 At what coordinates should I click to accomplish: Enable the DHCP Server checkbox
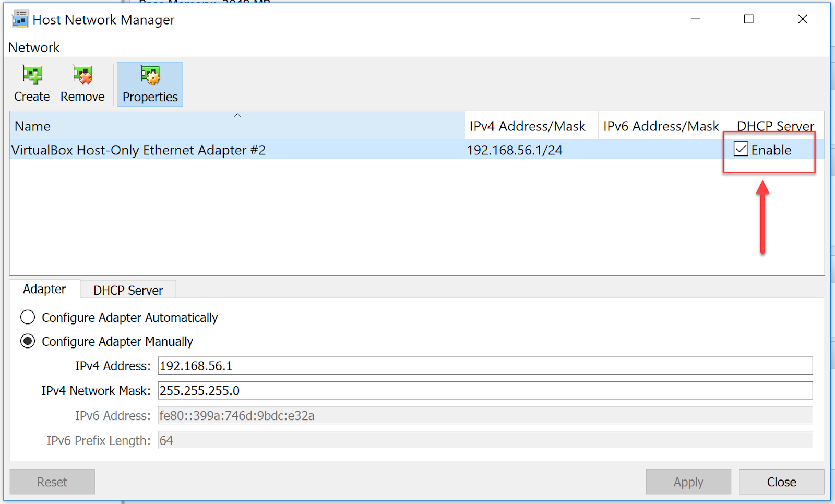pos(741,150)
